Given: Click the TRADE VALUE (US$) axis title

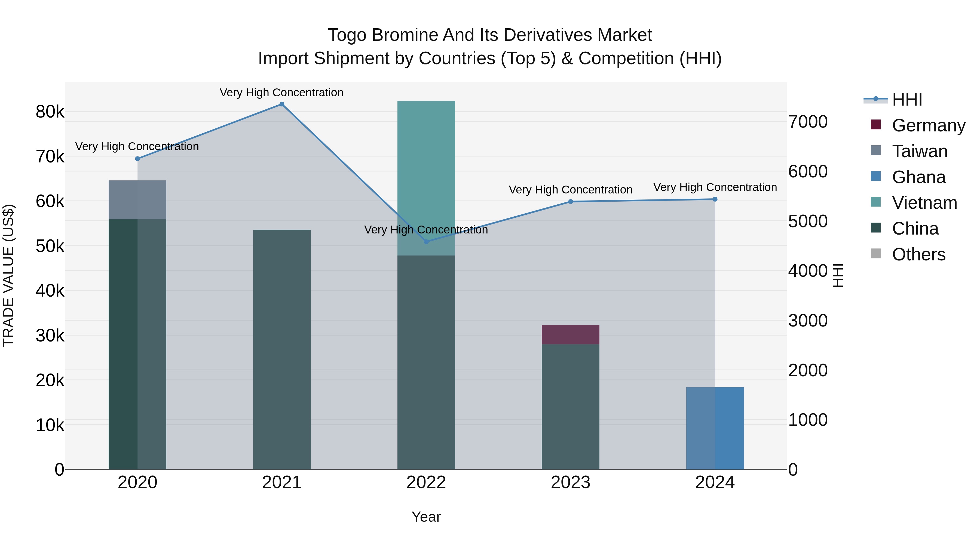Looking at the screenshot, I should [8, 275].
